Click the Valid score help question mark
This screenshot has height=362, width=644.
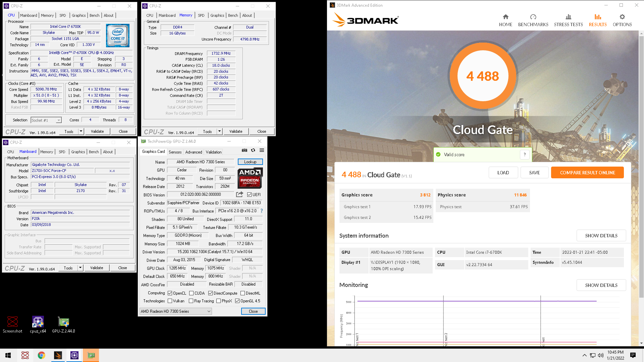[525, 155]
